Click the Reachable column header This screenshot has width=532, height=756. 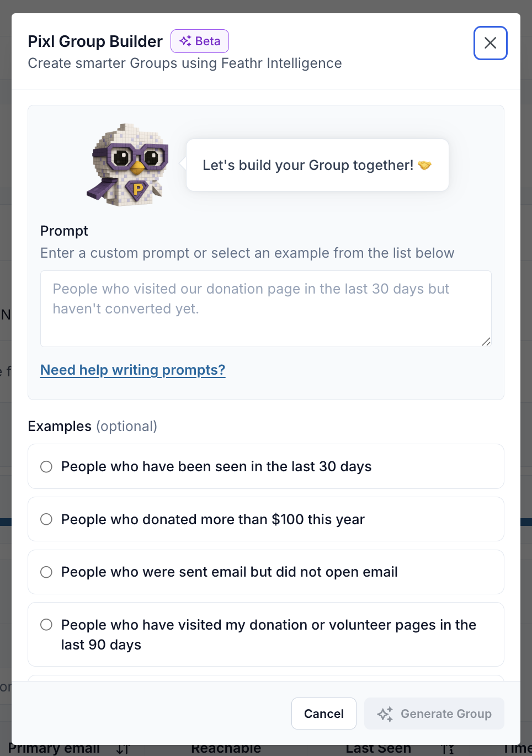[x=226, y=749]
